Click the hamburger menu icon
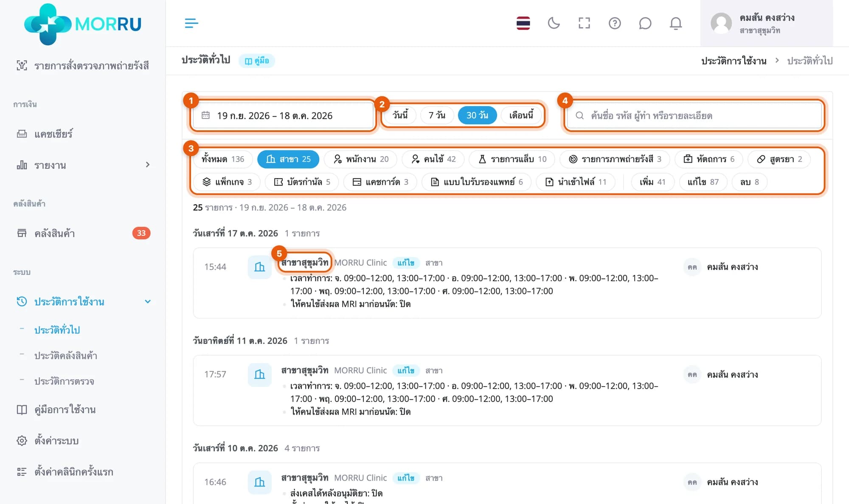This screenshot has width=849, height=504. pyautogui.click(x=191, y=23)
